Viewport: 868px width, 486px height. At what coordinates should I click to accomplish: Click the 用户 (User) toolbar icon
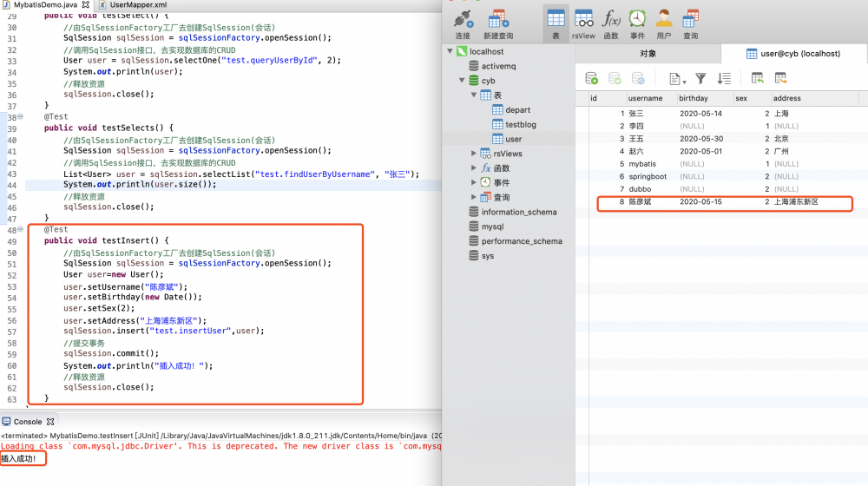tap(664, 24)
